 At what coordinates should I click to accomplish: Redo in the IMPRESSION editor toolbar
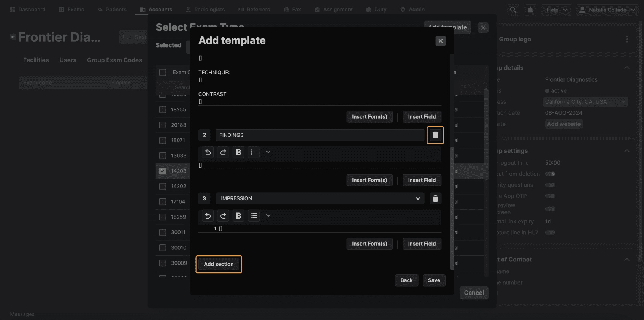223,215
